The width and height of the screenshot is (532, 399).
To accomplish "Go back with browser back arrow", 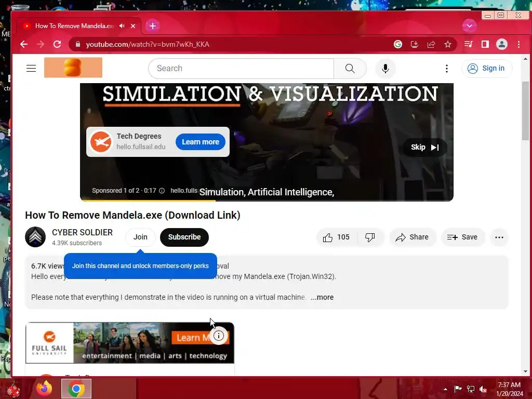I will point(24,45).
